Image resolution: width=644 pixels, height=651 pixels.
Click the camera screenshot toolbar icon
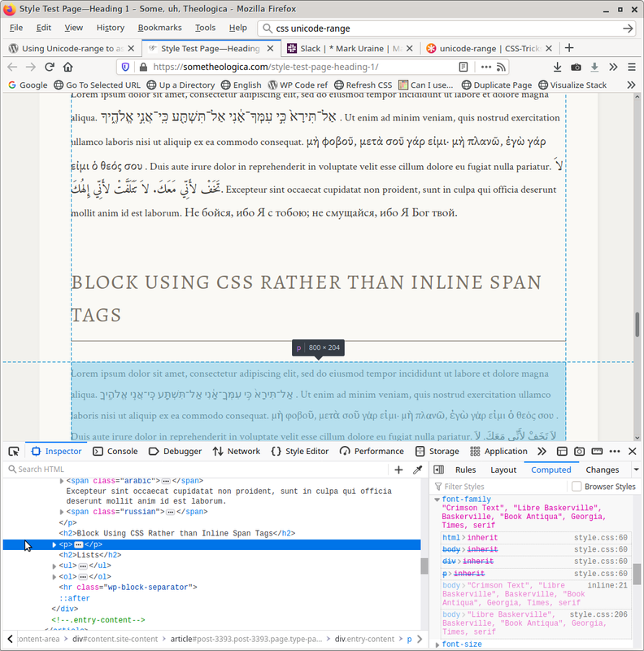click(x=576, y=67)
